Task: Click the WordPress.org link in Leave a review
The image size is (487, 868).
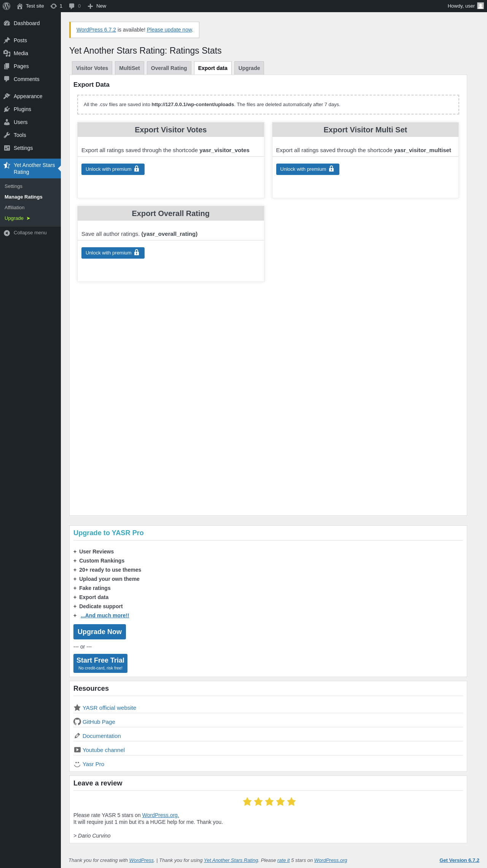Action: tap(161, 815)
